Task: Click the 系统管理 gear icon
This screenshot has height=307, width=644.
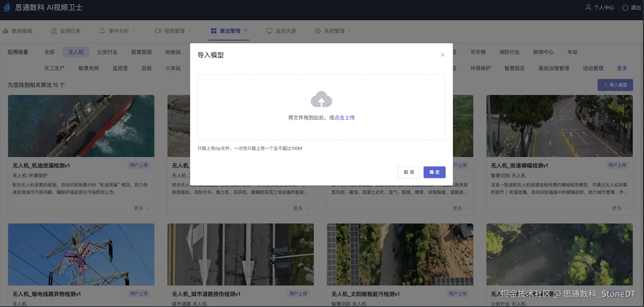Action: (318, 31)
